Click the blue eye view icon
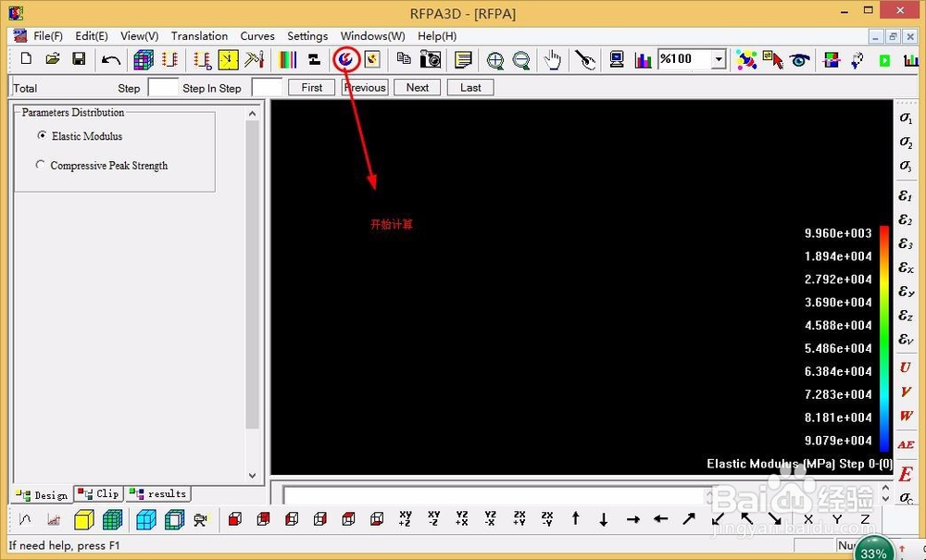 pyautogui.click(x=800, y=59)
